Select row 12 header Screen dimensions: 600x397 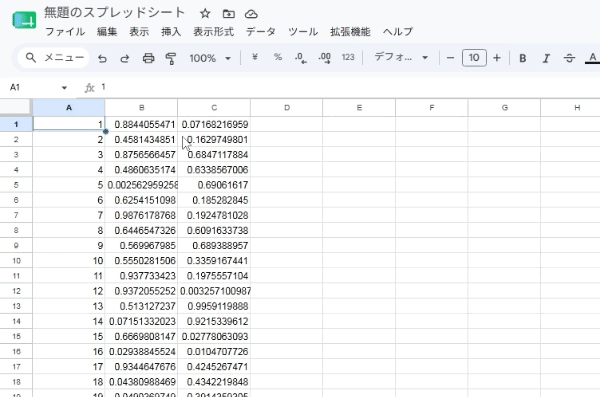(x=16, y=291)
